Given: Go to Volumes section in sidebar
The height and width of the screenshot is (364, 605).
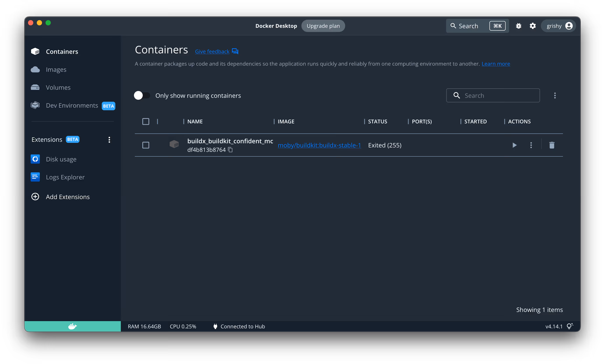Looking at the screenshot, I should (58, 87).
